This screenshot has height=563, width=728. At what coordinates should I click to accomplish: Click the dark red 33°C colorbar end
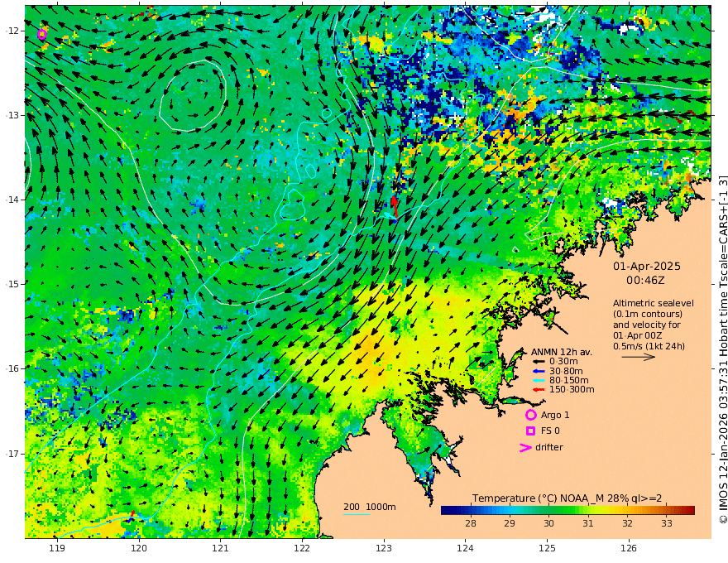(689, 511)
